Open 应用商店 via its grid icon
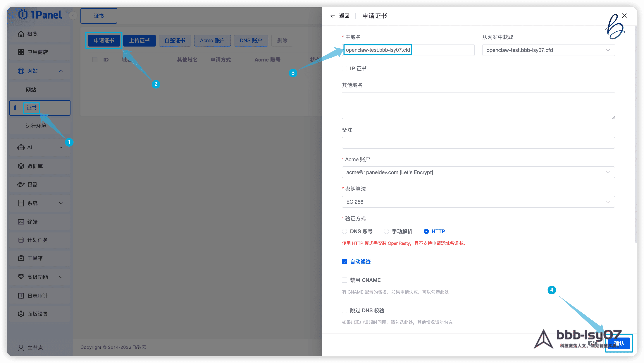Viewport: 644px width, 363px height. pos(21,52)
